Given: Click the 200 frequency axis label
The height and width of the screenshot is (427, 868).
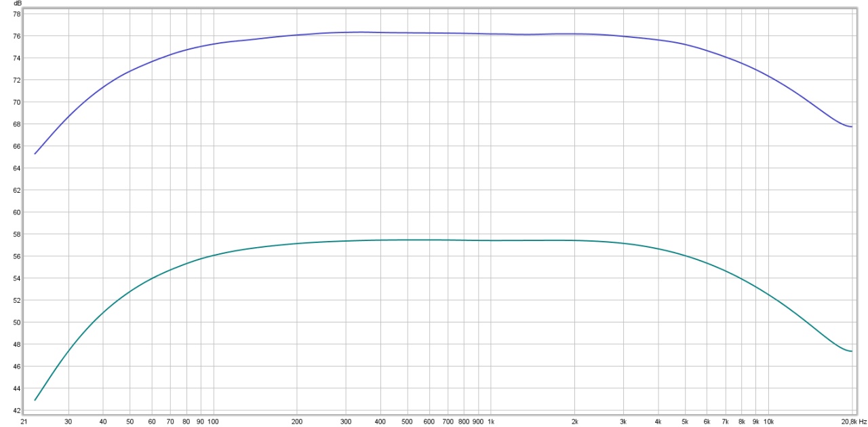Looking at the screenshot, I should pos(296,422).
